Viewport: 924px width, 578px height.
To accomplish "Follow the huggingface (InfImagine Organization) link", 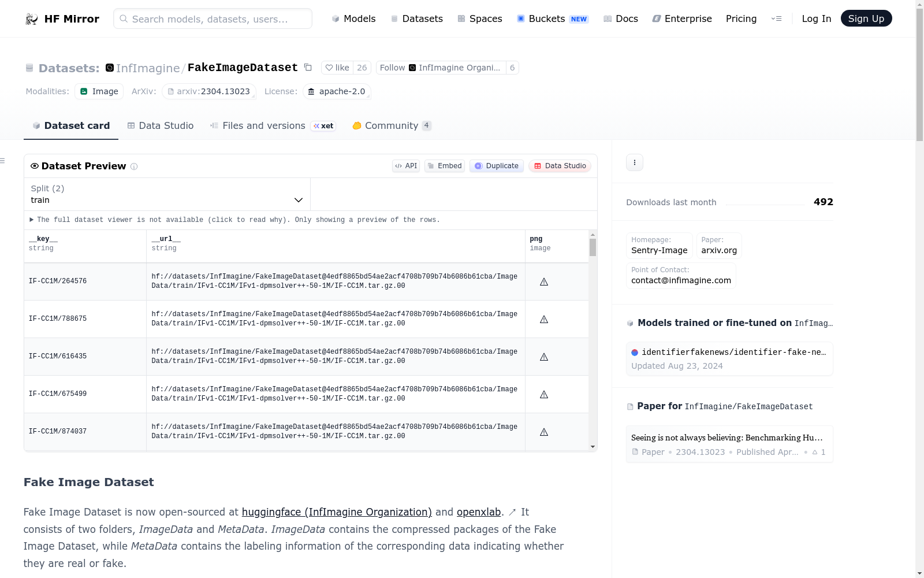I will click(x=337, y=512).
